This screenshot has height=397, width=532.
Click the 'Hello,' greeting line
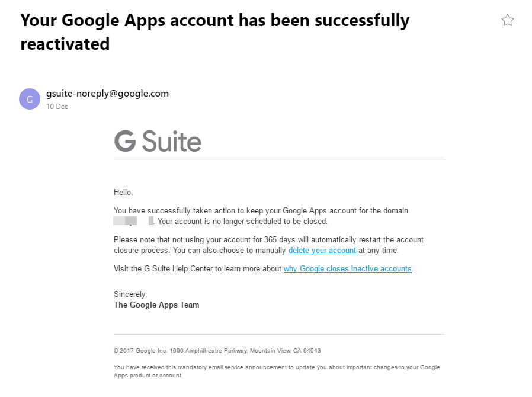tap(123, 193)
